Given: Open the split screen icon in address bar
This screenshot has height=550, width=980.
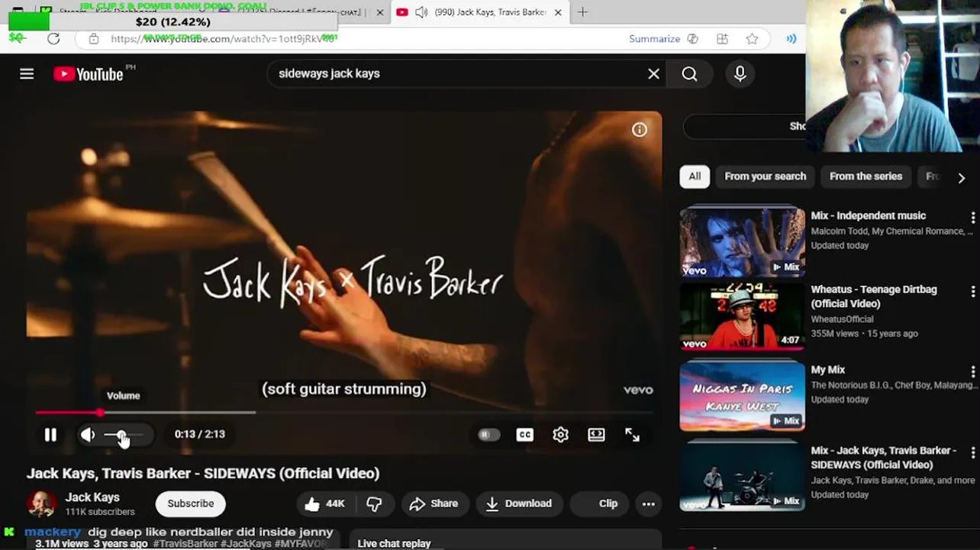Looking at the screenshot, I should coord(722,39).
